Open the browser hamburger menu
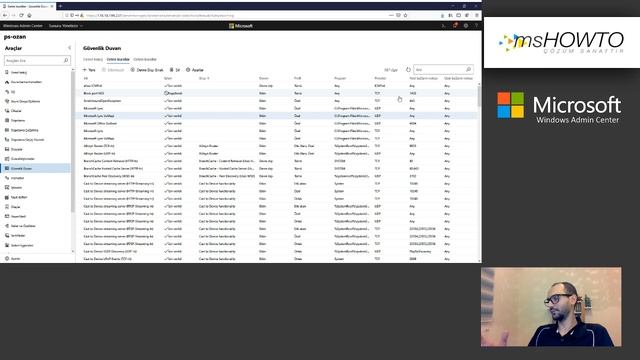 pos(476,15)
